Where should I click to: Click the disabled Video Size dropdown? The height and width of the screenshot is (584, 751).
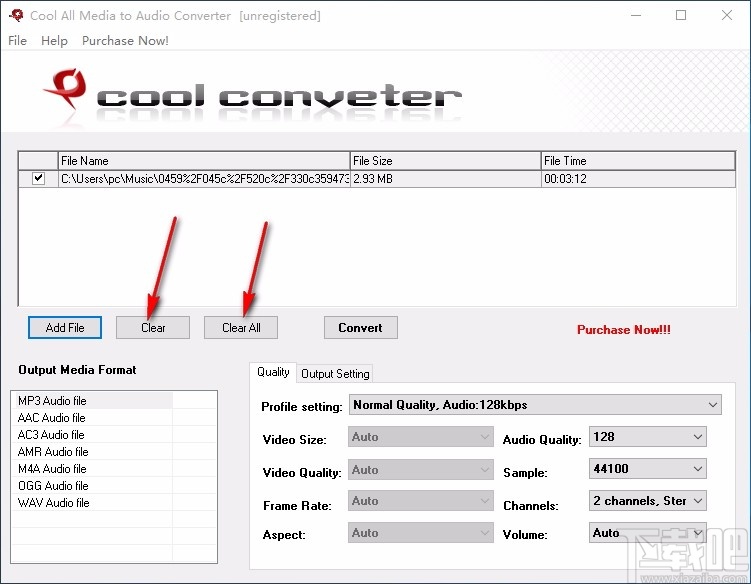click(x=421, y=437)
